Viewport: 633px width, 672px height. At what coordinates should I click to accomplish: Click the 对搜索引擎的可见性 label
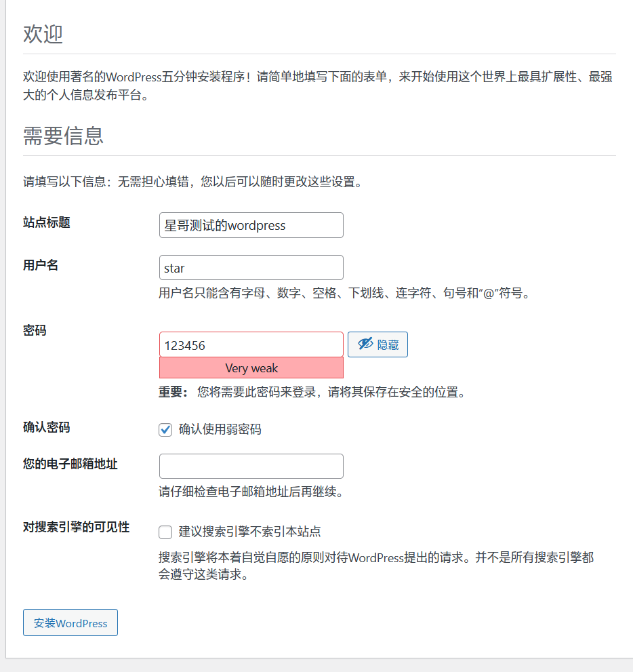pos(76,527)
